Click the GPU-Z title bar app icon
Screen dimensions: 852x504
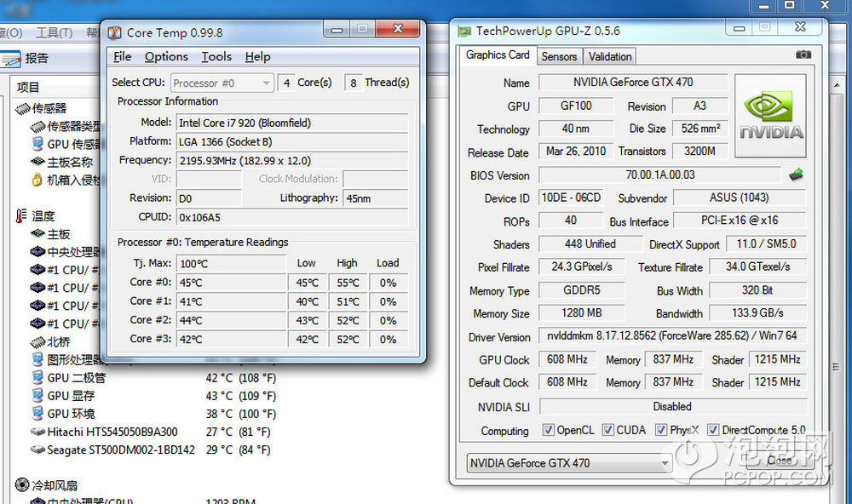464,31
